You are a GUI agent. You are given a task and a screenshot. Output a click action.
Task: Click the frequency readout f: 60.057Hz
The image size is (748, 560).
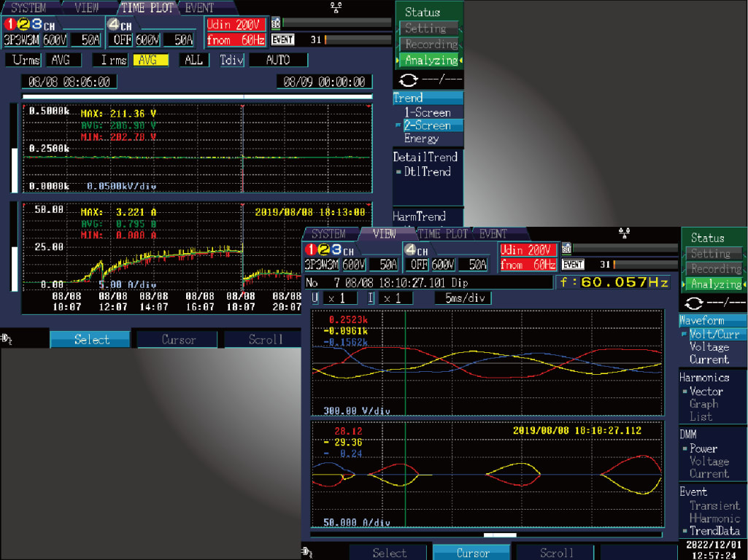(615, 282)
